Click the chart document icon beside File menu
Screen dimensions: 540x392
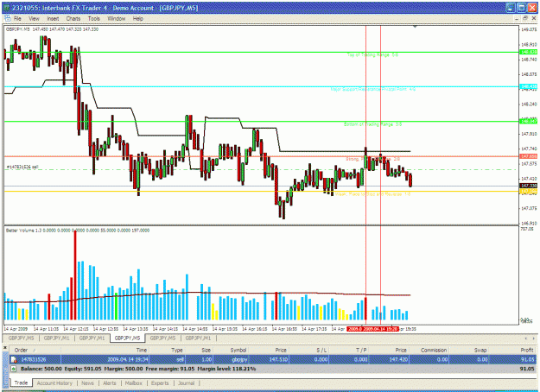coord(8,19)
